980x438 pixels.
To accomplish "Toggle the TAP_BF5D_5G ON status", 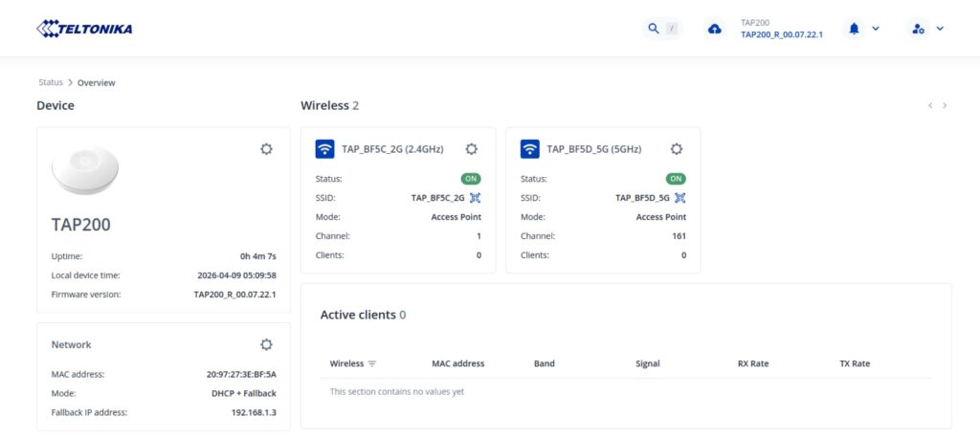I will point(677,179).
